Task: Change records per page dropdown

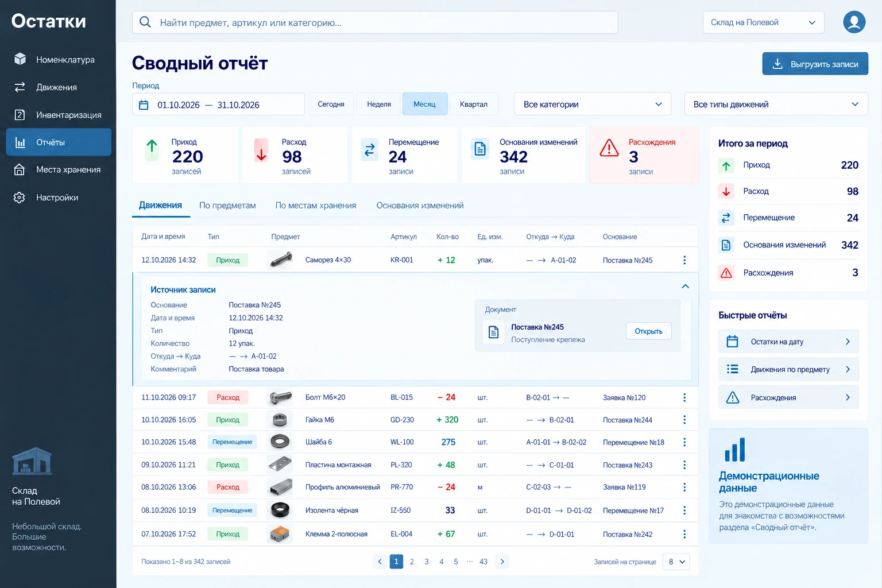Action: click(676, 562)
